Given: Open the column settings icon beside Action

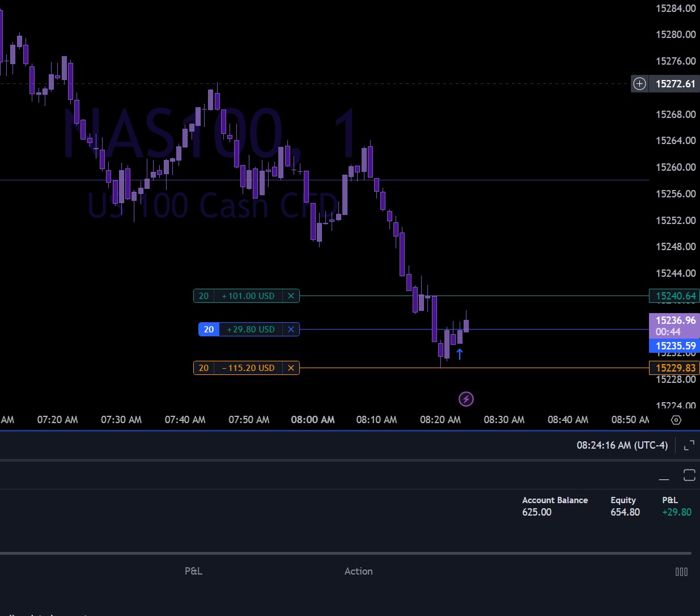Looking at the screenshot, I should click(x=681, y=572).
